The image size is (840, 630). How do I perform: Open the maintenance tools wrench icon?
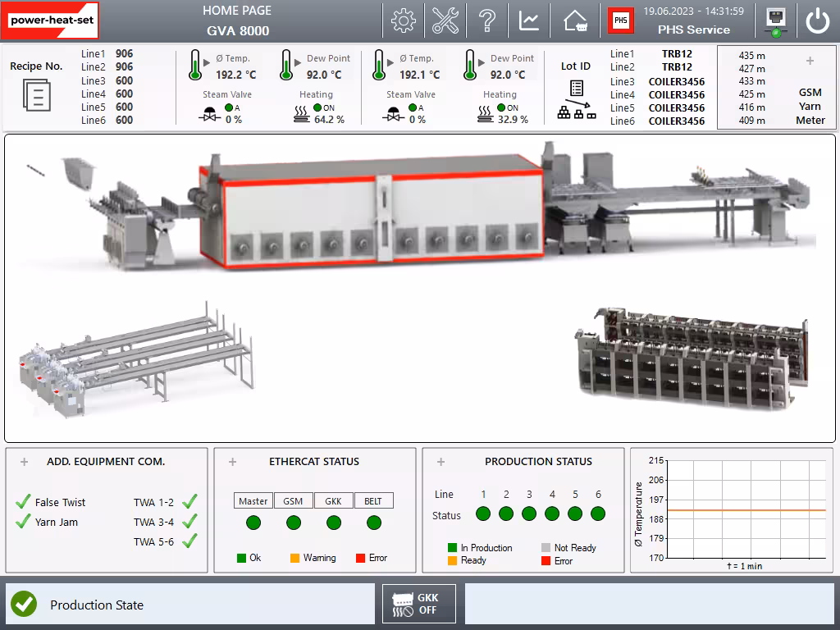click(445, 21)
